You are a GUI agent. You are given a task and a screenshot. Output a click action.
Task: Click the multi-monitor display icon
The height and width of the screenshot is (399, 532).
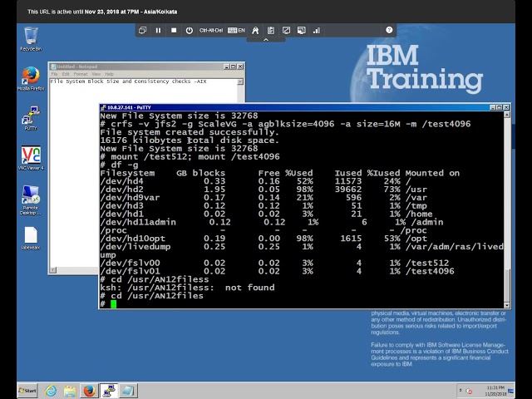(301, 31)
